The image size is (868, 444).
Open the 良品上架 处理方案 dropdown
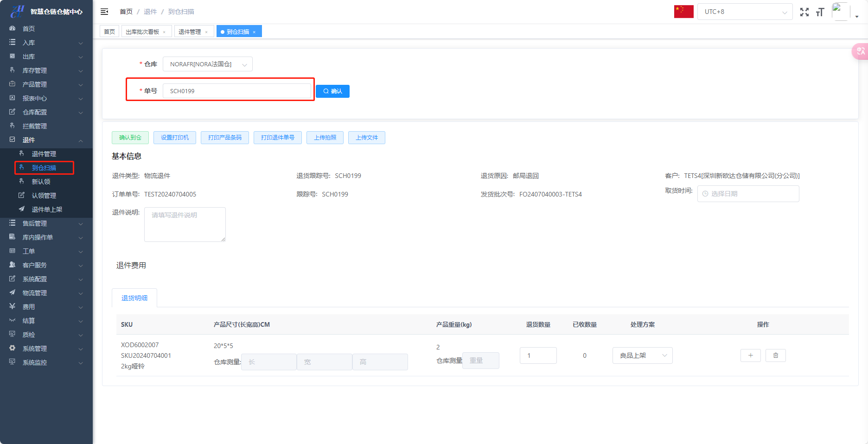[642, 355]
